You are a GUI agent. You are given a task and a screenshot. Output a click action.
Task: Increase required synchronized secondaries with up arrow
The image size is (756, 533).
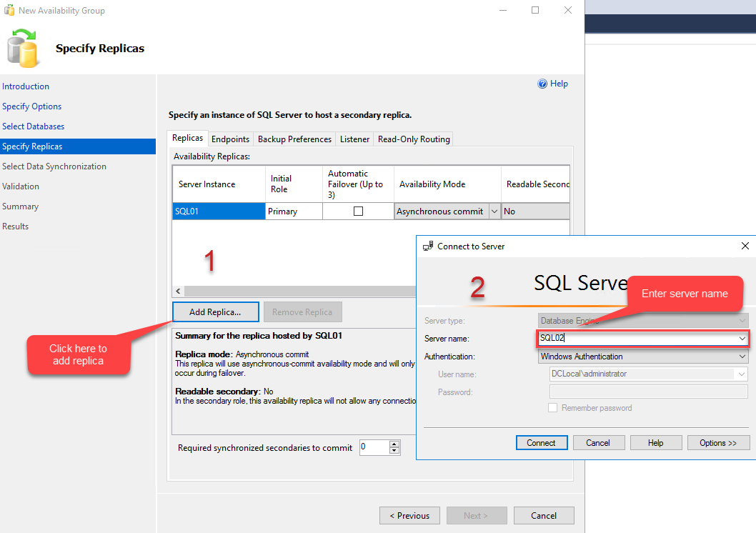coord(394,444)
